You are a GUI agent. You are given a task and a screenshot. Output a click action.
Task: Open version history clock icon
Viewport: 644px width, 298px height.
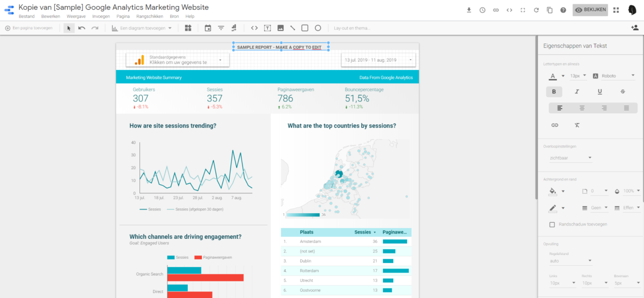point(482,10)
